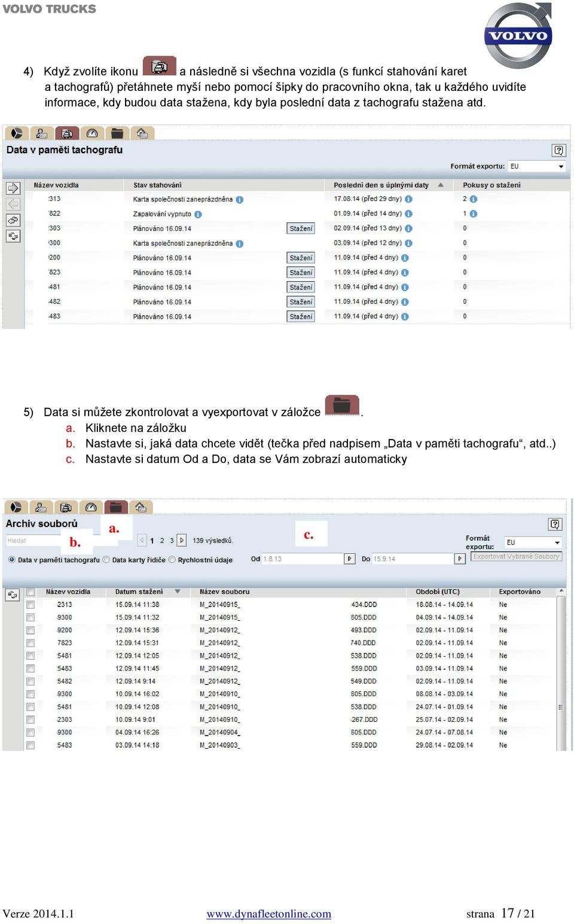Open help icon in Archiv souborů panel
Image resolution: width=574 pixels, height=924 pixels.
point(555,524)
